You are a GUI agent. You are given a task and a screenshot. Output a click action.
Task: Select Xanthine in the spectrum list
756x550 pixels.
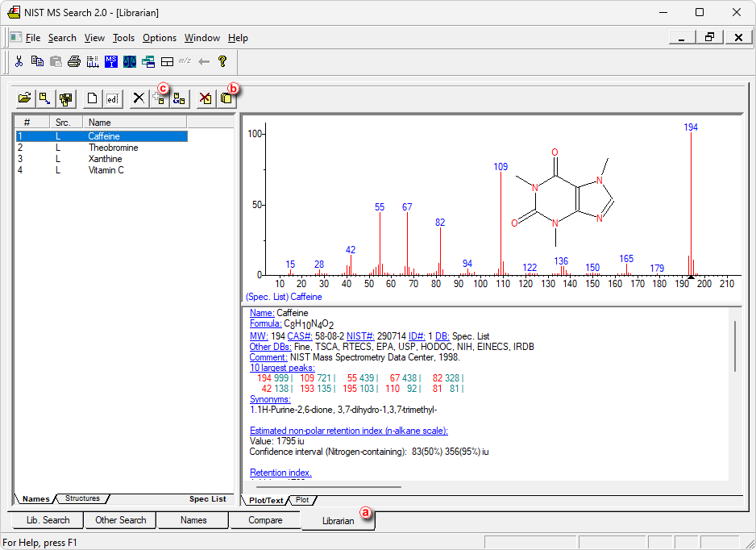(102, 159)
